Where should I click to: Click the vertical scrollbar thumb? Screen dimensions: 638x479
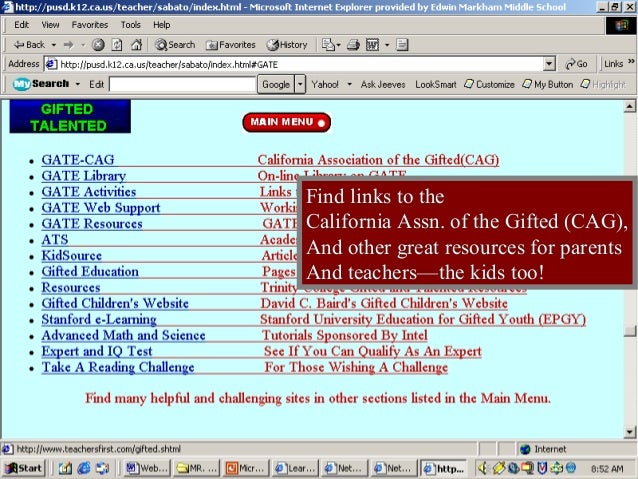(x=629, y=331)
